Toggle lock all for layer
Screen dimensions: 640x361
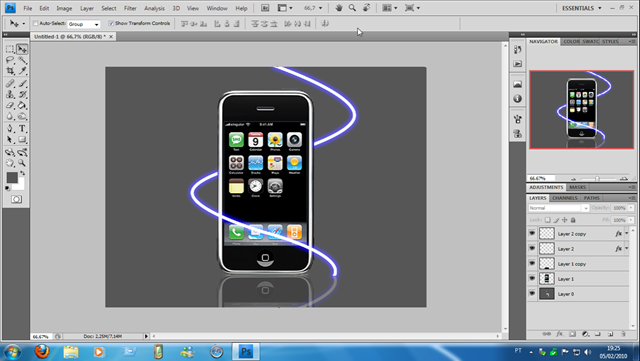tap(573, 220)
